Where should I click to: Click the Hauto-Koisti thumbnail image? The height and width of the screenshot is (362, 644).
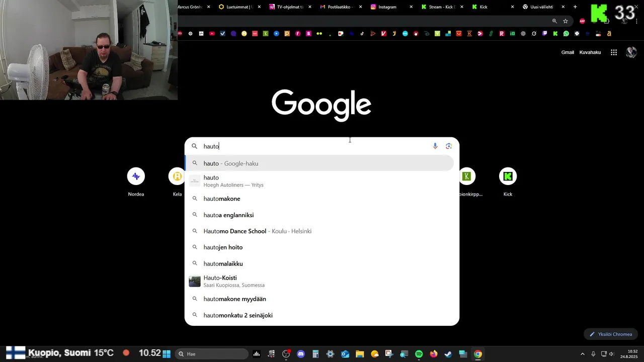click(x=195, y=281)
